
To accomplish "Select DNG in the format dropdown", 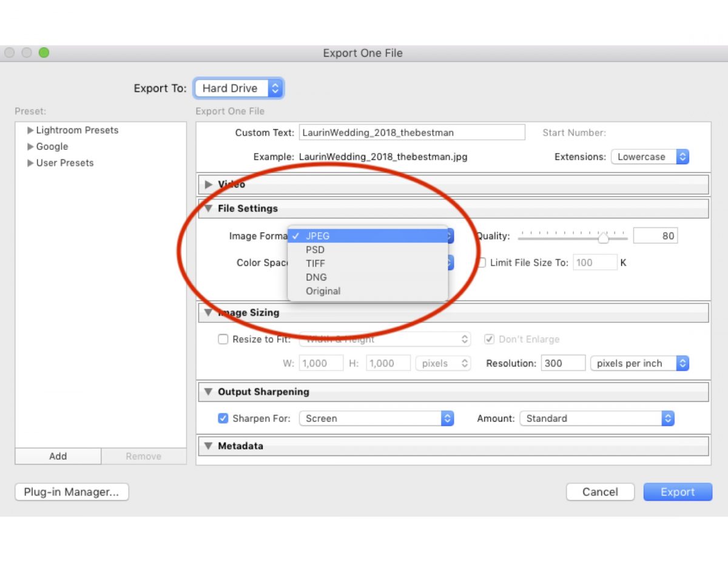I will [316, 277].
